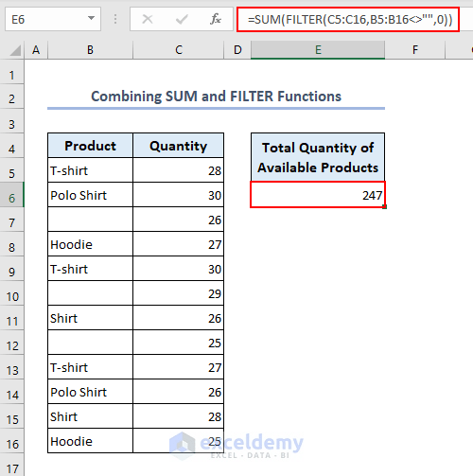The width and height of the screenshot is (473, 476).
Task: Select quantity 30 in row 6
Action: (x=179, y=195)
